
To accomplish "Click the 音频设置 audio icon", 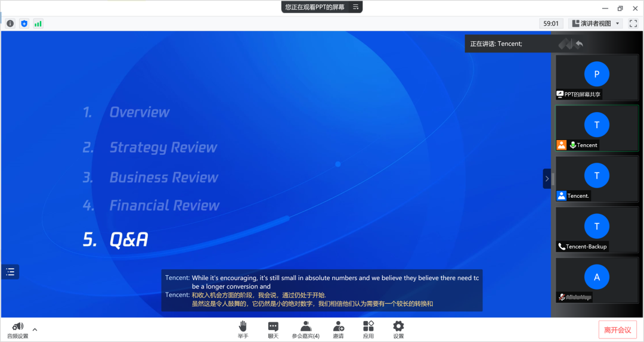I will click(x=18, y=329).
